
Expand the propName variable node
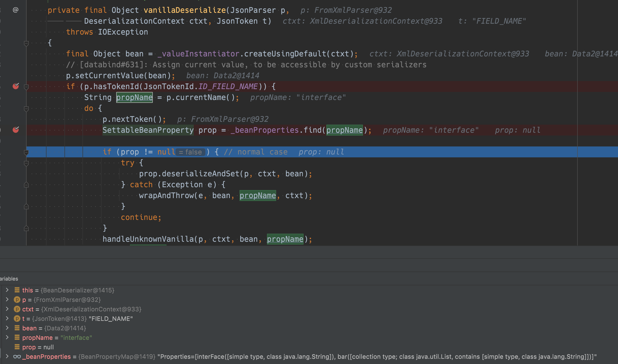[x=7, y=337]
